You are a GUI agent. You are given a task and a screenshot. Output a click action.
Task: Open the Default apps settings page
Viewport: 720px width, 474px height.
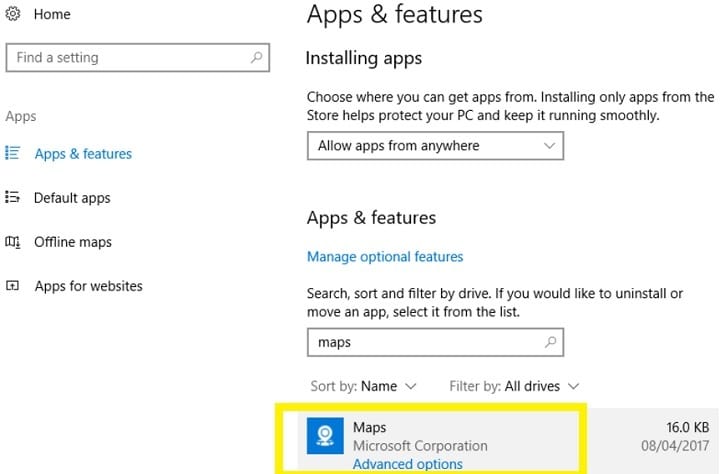click(72, 198)
